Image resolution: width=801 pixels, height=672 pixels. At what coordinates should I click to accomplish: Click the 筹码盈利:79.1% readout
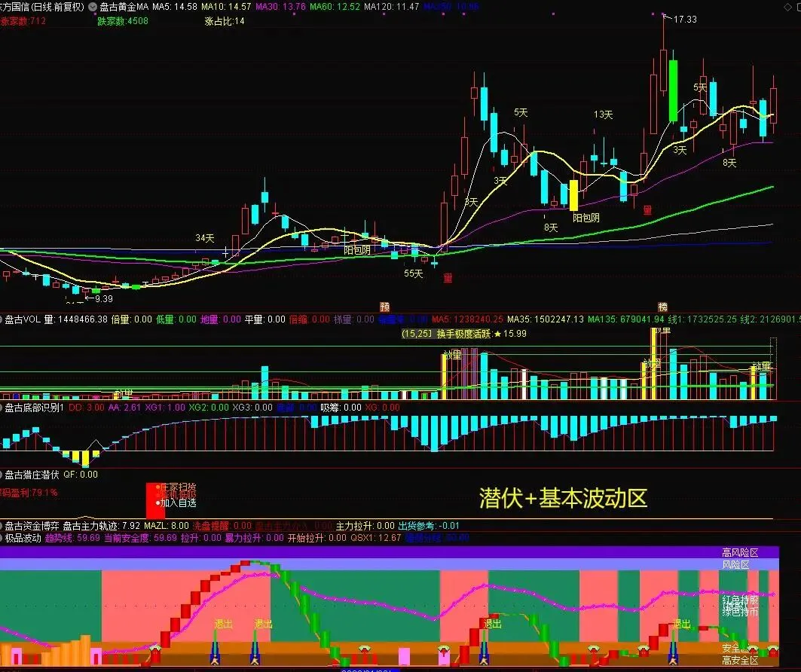tap(29, 493)
